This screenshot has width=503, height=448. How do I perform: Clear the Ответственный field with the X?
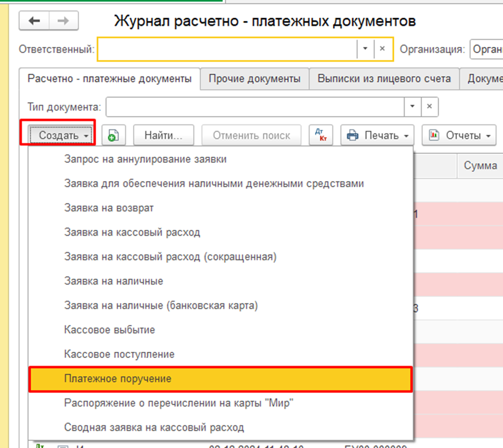coord(382,49)
